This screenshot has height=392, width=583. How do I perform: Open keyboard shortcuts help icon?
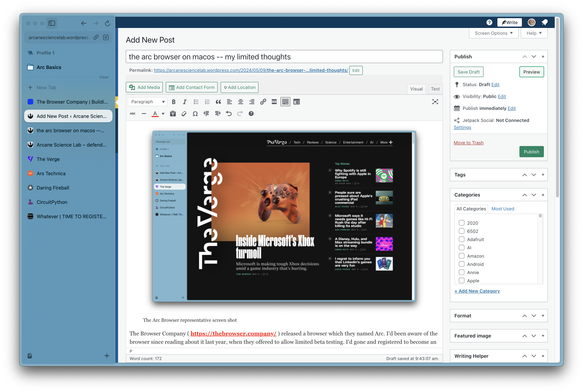251,114
